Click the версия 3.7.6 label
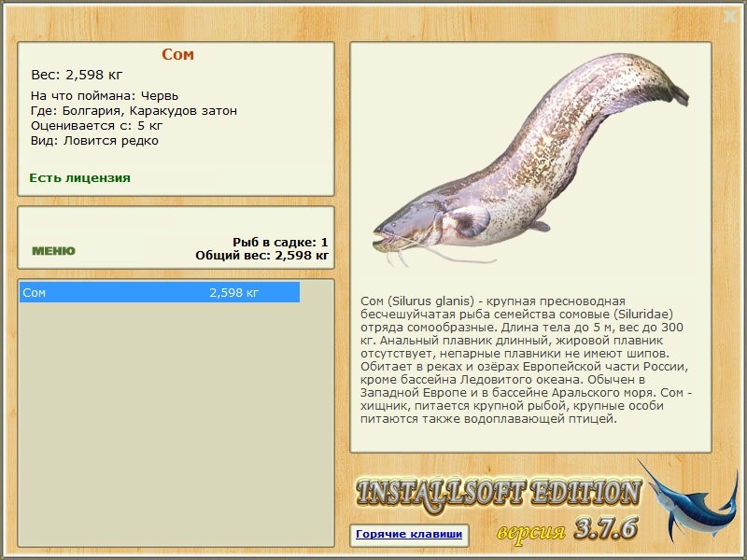Screen dimensions: 747x560 tap(567, 529)
